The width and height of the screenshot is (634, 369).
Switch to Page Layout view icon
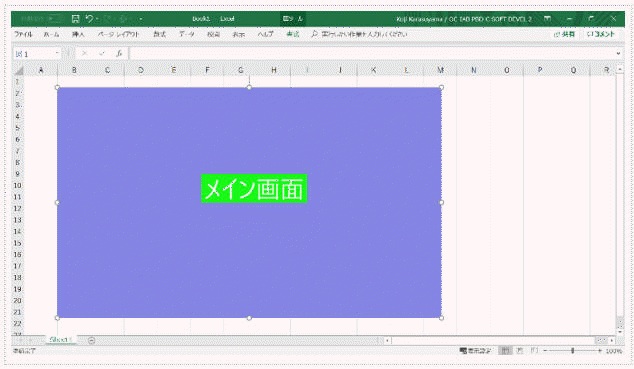click(x=520, y=350)
